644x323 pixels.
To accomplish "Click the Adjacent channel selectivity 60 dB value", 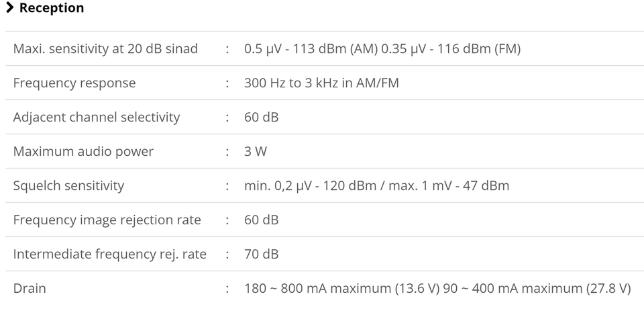I will click(x=262, y=118).
